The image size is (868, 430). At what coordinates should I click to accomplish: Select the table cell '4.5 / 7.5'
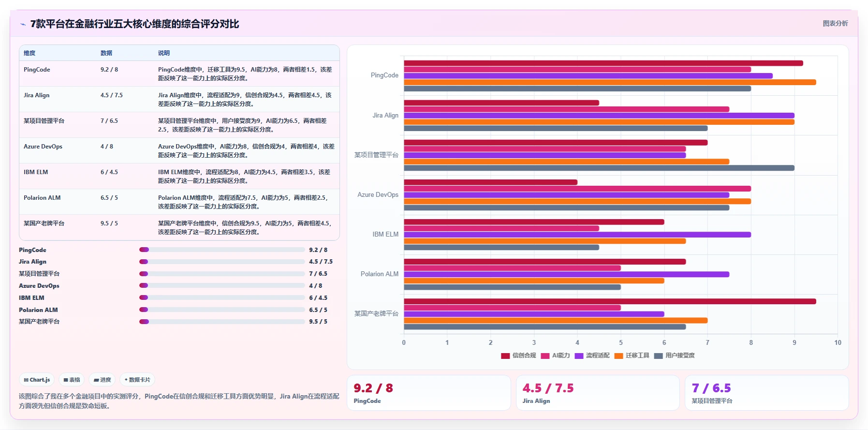coord(112,95)
